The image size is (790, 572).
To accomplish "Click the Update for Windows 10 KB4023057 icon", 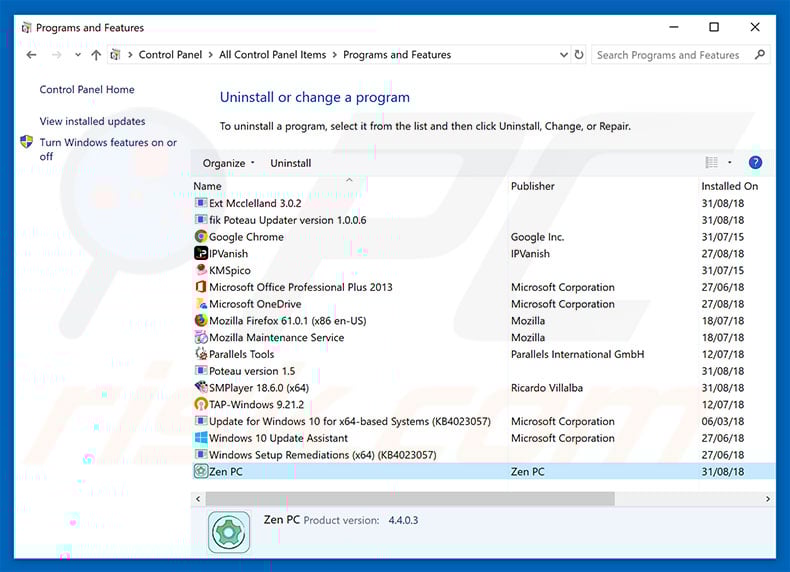I will [201, 421].
